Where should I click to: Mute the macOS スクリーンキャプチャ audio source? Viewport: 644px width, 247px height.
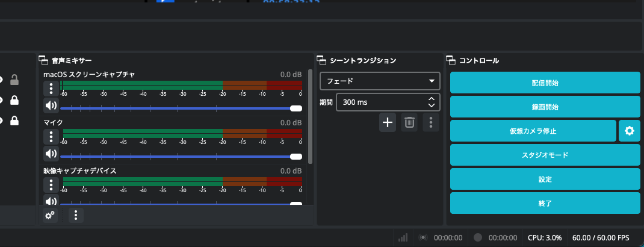(51, 105)
